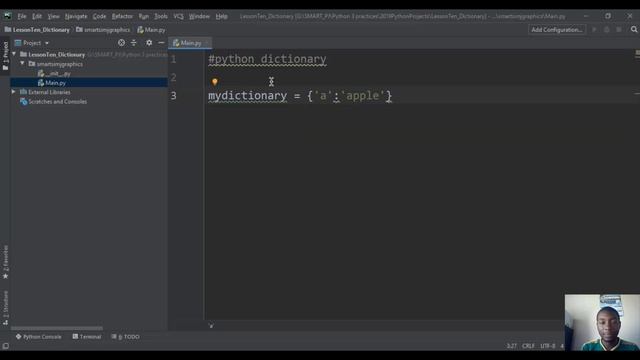Viewport: 640px width, 360px height.
Task: Click line number 3 in gutter
Action: tap(173, 96)
